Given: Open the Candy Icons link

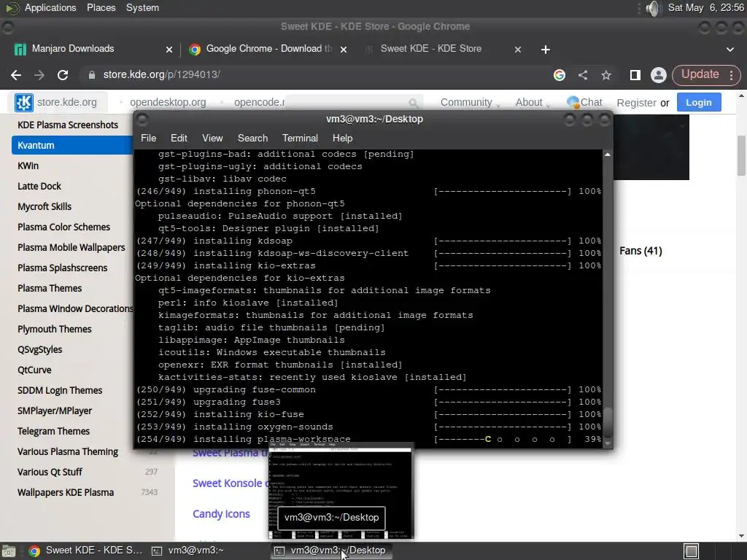Looking at the screenshot, I should (x=221, y=514).
